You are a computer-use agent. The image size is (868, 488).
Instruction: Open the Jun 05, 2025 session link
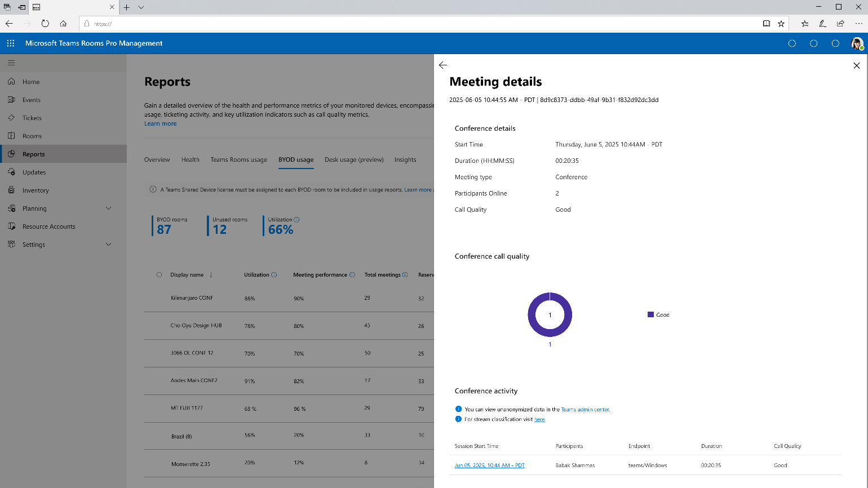[x=489, y=465]
